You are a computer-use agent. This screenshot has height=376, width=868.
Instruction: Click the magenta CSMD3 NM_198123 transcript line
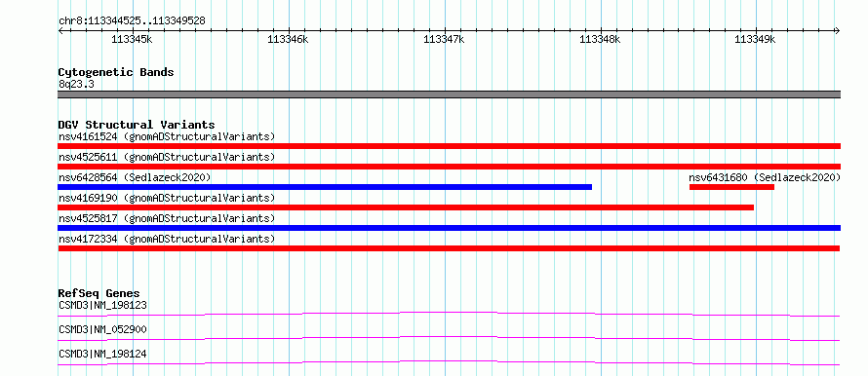449,314
